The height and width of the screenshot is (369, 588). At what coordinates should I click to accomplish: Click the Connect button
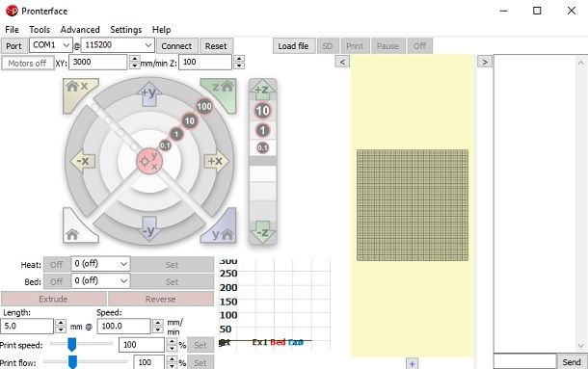[x=176, y=46]
